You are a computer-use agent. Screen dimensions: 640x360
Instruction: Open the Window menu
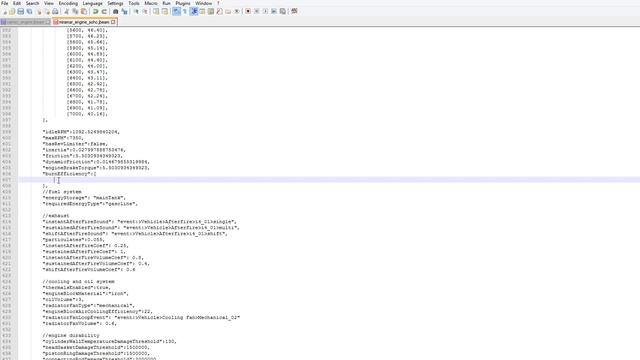tap(204, 3)
